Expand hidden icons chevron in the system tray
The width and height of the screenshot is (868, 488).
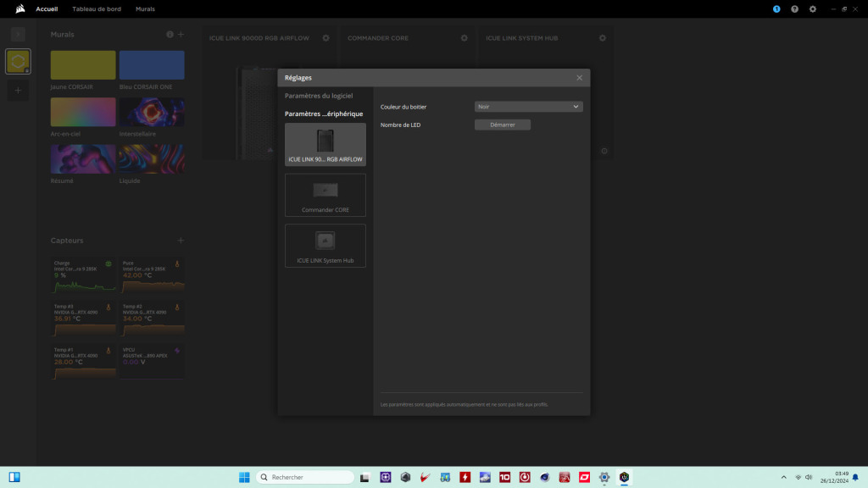[783, 477]
